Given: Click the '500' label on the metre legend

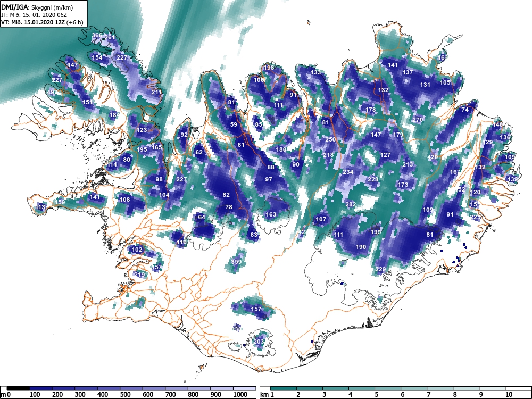Looking at the screenshot, I should [125, 395].
